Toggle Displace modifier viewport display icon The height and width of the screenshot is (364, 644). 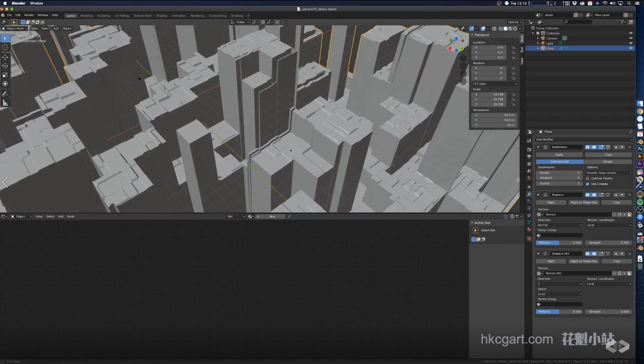coord(594,195)
